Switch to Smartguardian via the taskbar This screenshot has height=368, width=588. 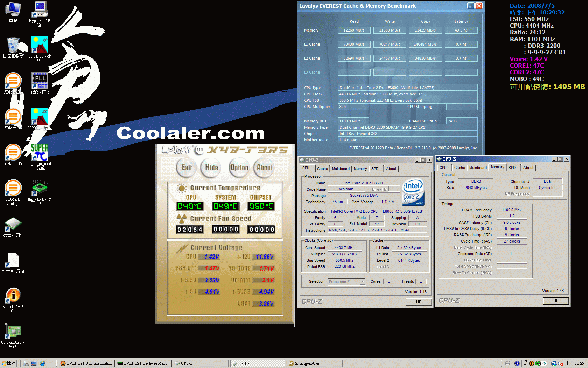314,363
